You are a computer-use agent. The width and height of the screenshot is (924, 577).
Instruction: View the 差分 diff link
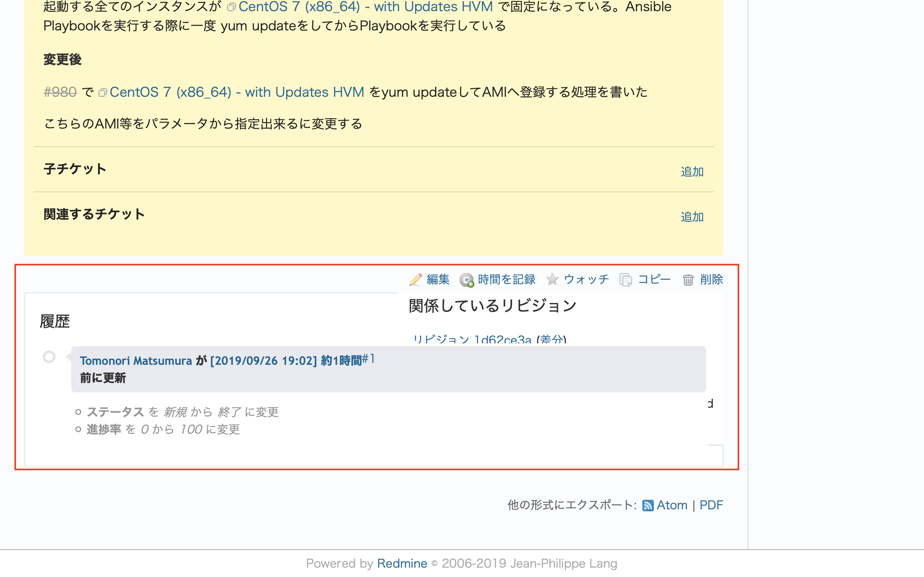pyautogui.click(x=551, y=340)
